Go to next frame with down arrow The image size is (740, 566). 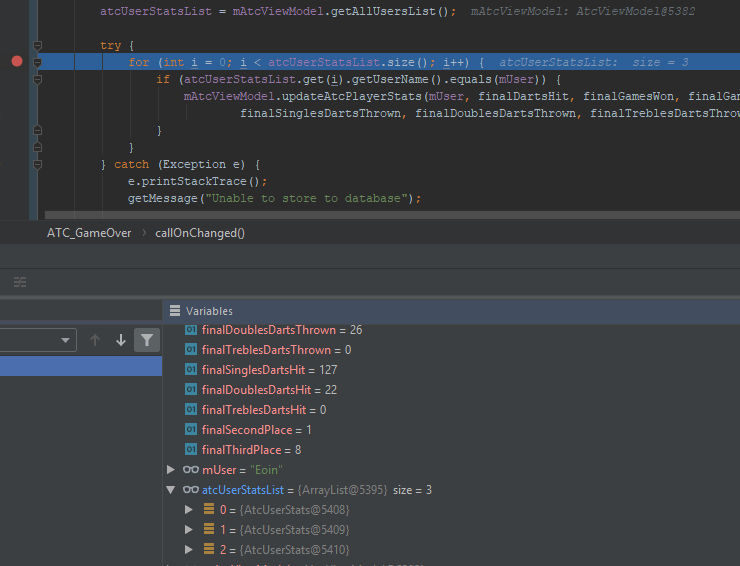click(121, 340)
